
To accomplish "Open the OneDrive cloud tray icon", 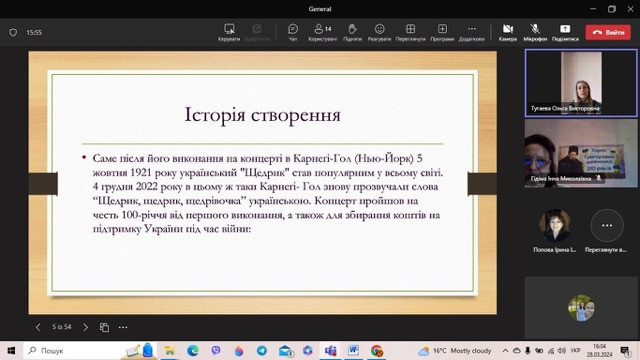I will click(516, 351).
